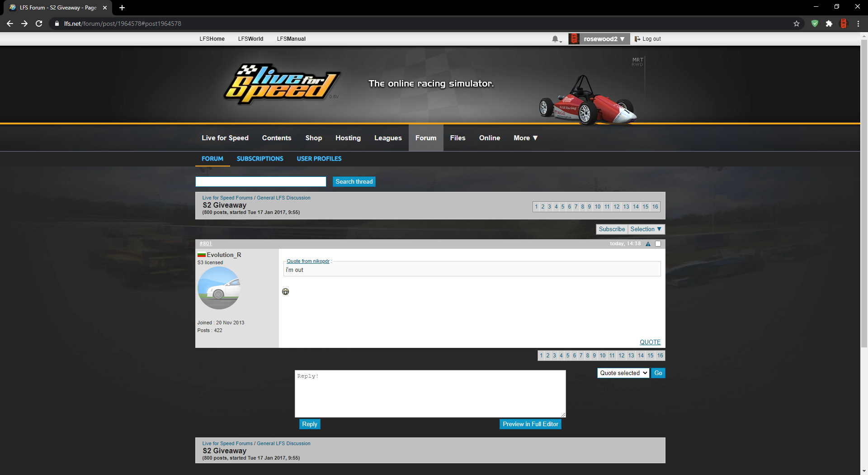Click the grinning smiley emoticon in post
Screen dimensions: 868x475
click(286, 292)
